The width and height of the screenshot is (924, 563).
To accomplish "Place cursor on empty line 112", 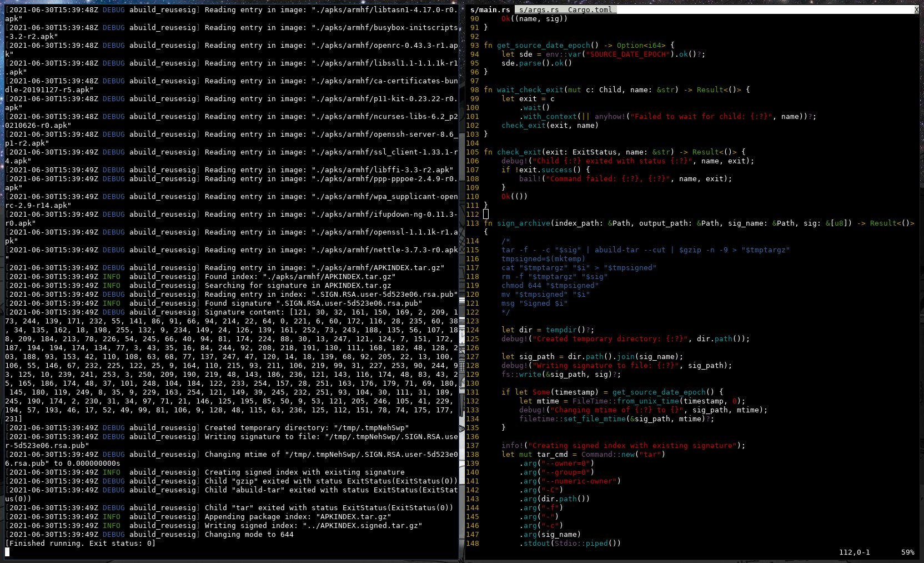I will point(486,215).
